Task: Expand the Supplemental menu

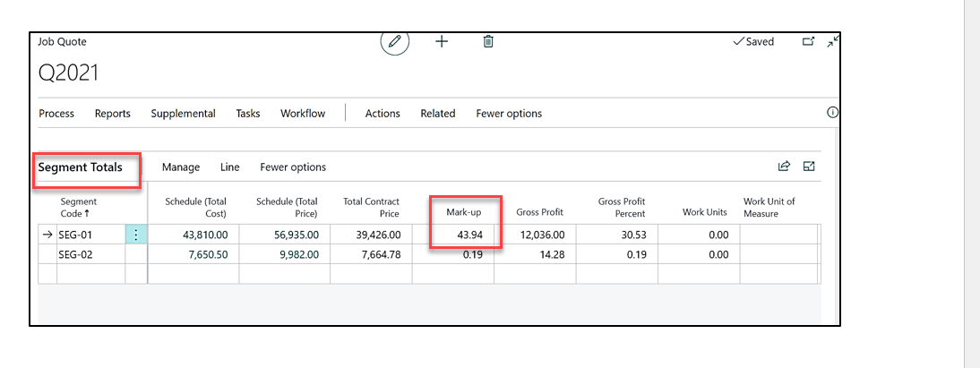Action: pyautogui.click(x=183, y=114)
